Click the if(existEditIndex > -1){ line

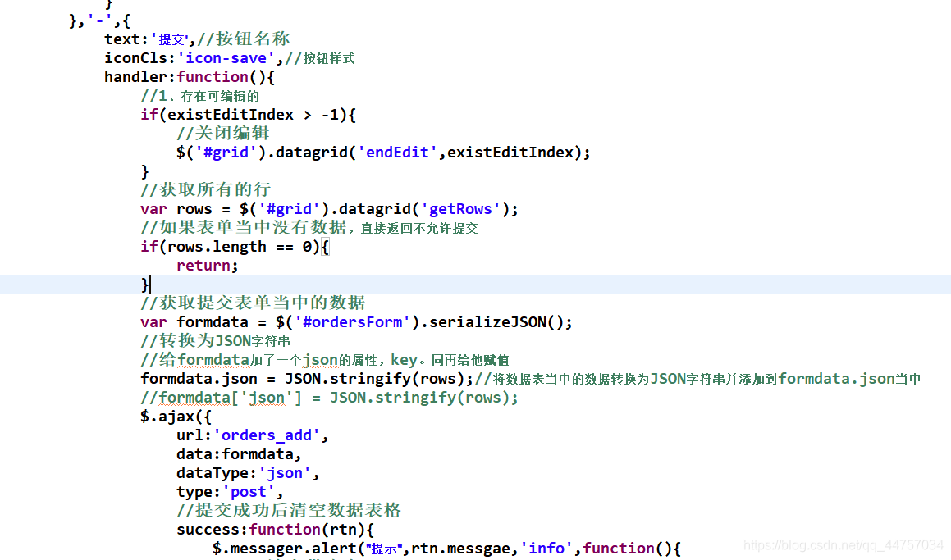(x=248, y=115)
